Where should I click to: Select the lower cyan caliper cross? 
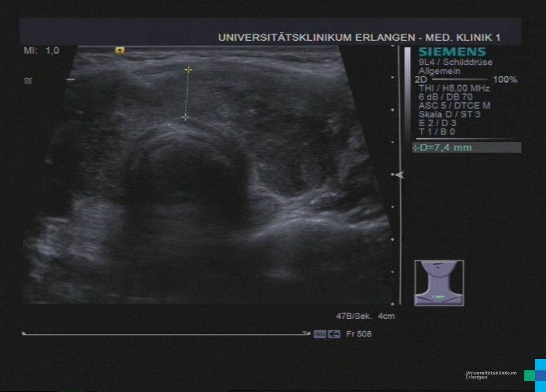(x=185, y=117)
